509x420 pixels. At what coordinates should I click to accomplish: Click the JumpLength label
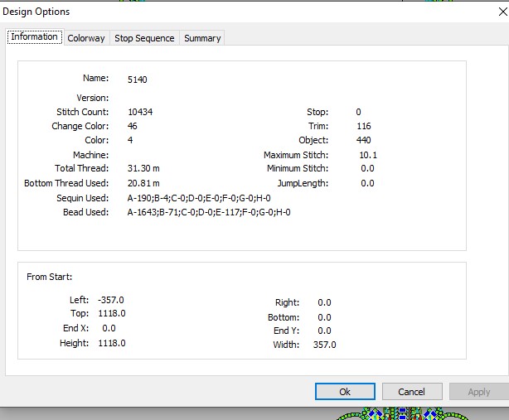[303, 183]
